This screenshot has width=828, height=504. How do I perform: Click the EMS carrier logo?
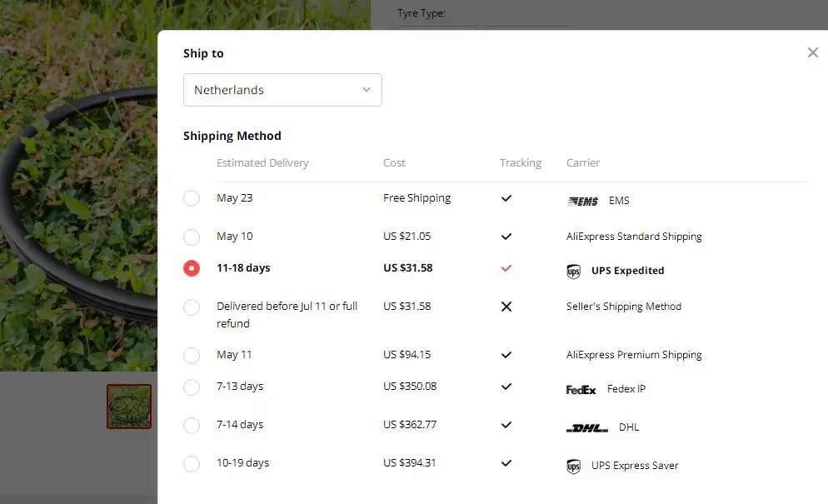[582, 201]
